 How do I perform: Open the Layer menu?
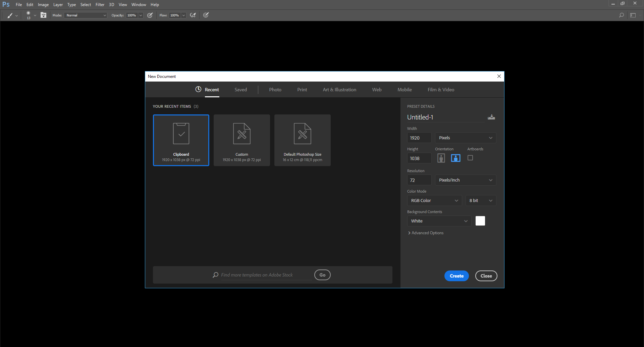[58, 5]
